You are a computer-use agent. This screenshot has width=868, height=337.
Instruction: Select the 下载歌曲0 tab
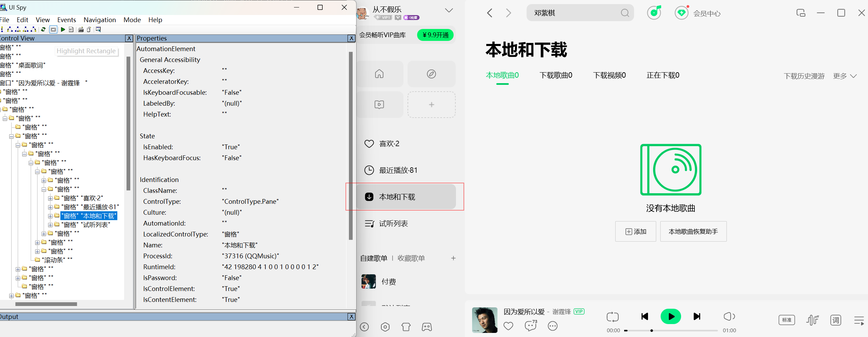556,75
